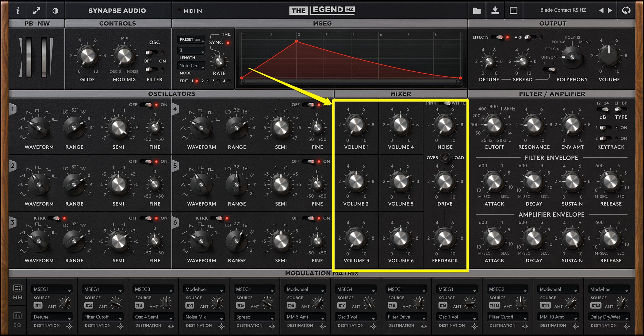The image size is (644, 336).
Task: Click the #5 modulation slot button
Action: pyautogui.click(x=240, y=305)
